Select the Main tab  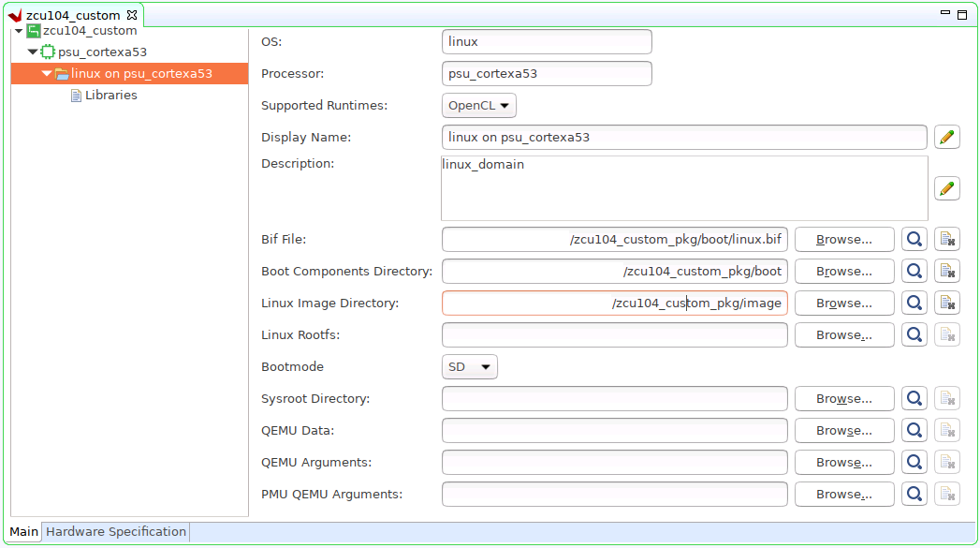[x=24, y=532]
